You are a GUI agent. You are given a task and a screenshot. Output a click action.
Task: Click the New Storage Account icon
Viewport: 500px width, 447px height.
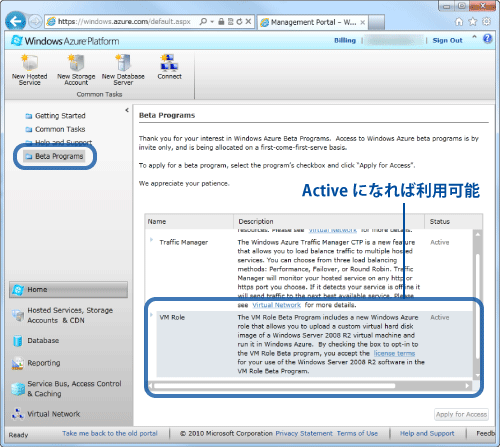pos(76,63)
